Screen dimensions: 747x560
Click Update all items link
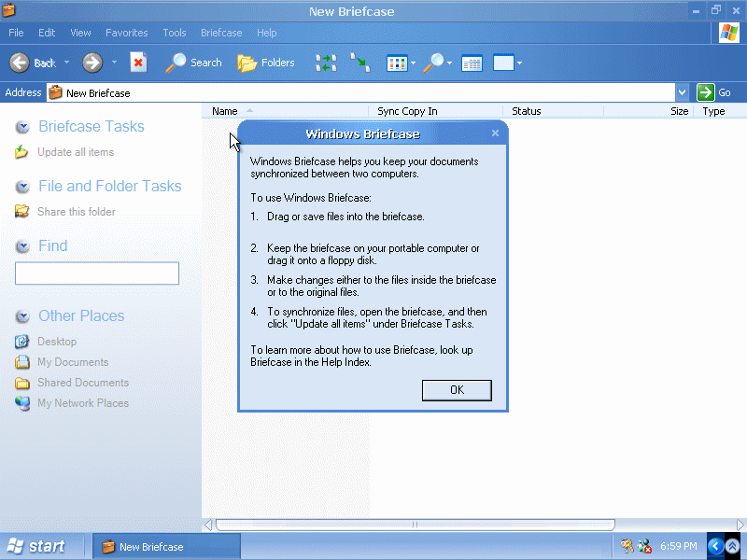click(x=76, y=152)
